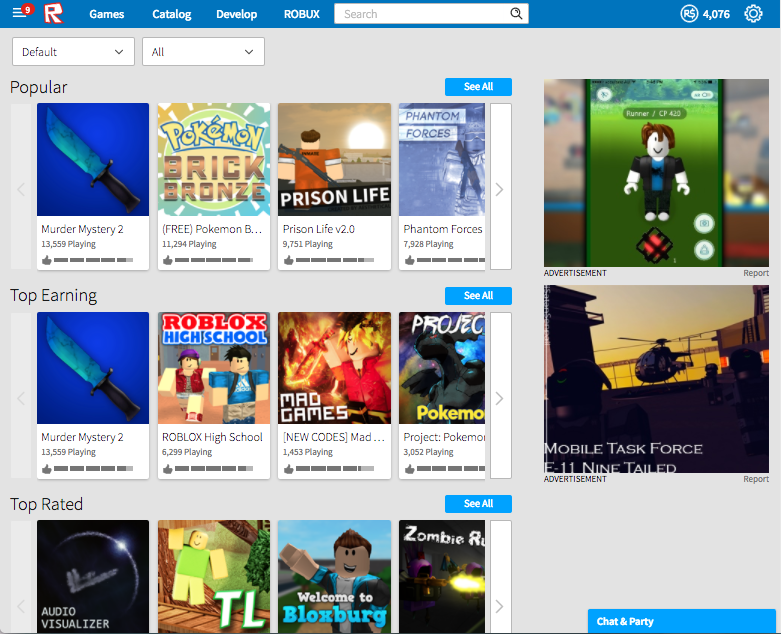
Task: Click '6,299 Playing' text
Action: pos(187,452)
